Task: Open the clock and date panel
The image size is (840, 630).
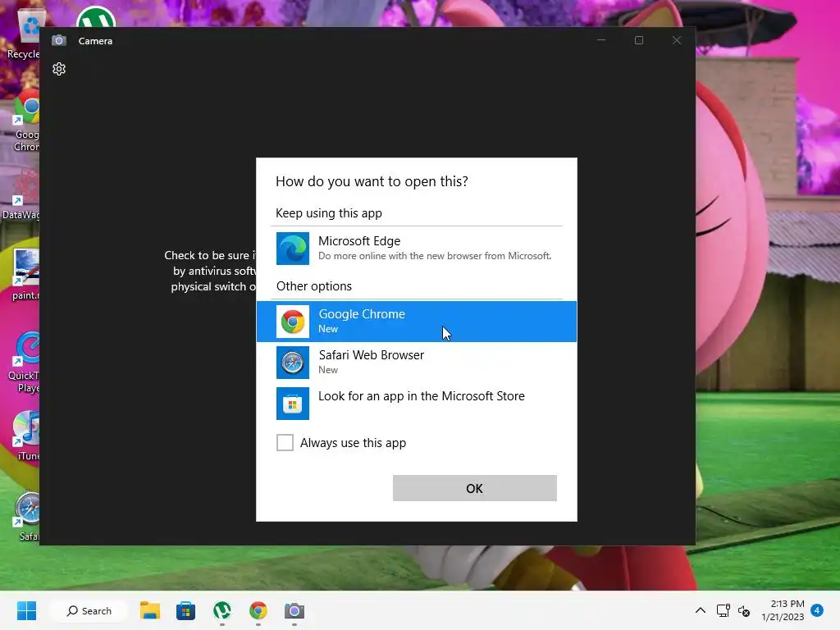Action: pos(783,610)
